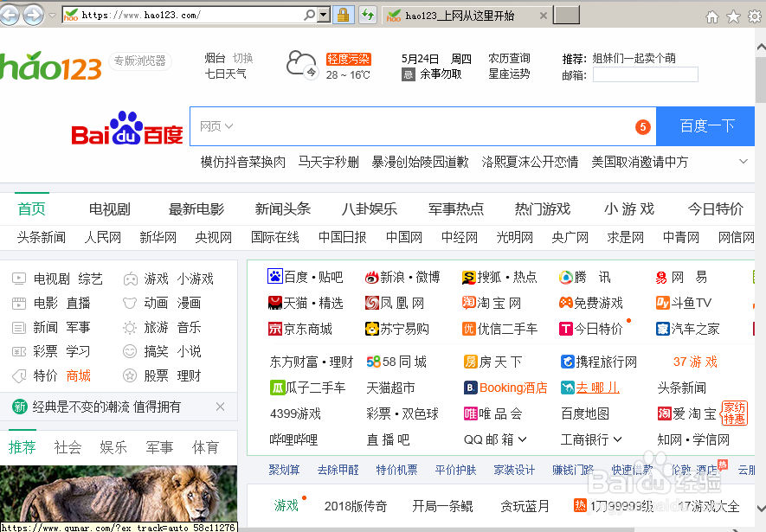Click the 游戏 sidebar gamepad icon

point(130,279)
